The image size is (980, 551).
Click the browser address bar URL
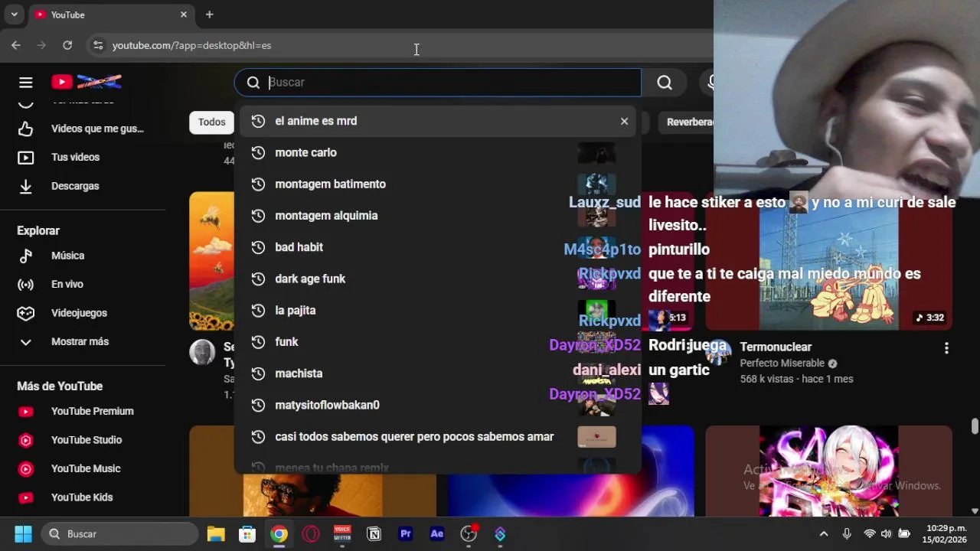click(191, 46)
